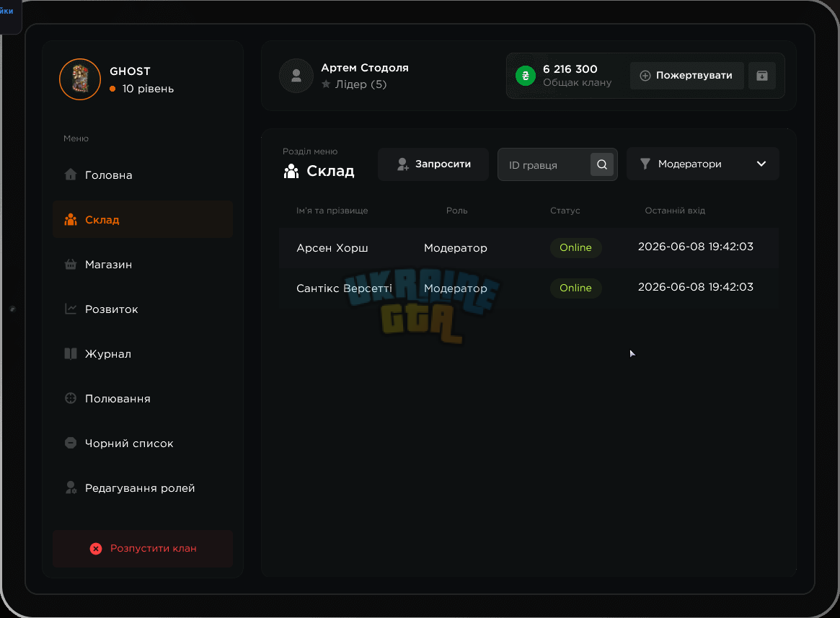
Task: Open Головна menu item
Action: click(143, 175)
